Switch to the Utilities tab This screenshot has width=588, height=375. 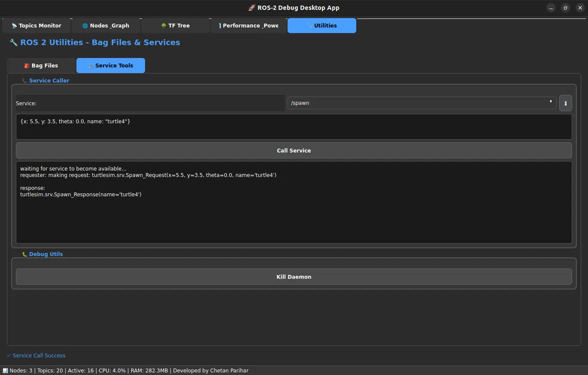(x=321, y=26)
